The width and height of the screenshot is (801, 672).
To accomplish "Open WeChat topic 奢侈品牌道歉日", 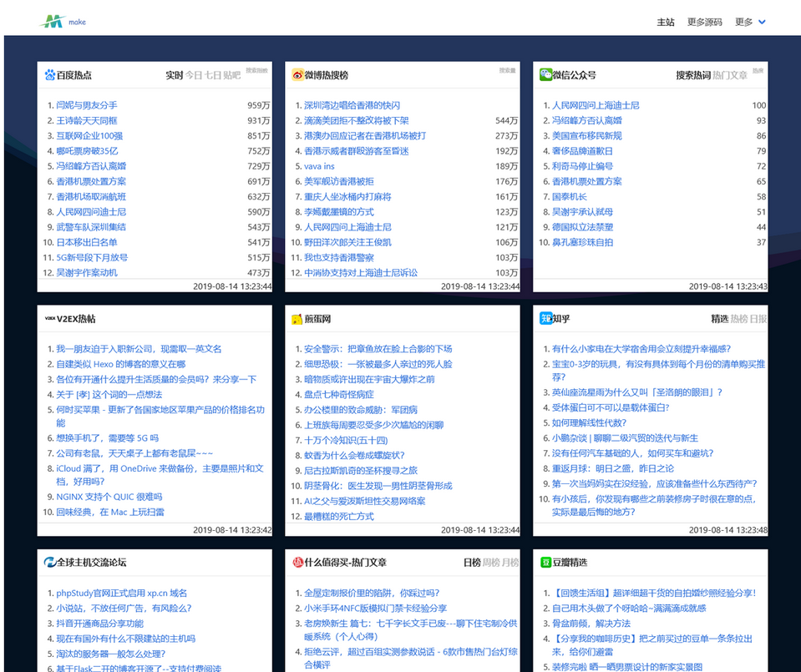I will [582, 150].
